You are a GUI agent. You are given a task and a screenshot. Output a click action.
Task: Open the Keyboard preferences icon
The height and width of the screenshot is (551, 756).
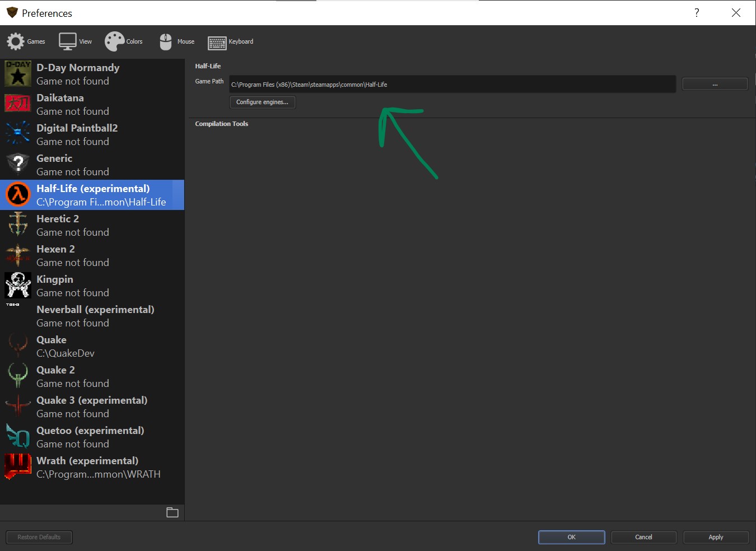(217, 43)
